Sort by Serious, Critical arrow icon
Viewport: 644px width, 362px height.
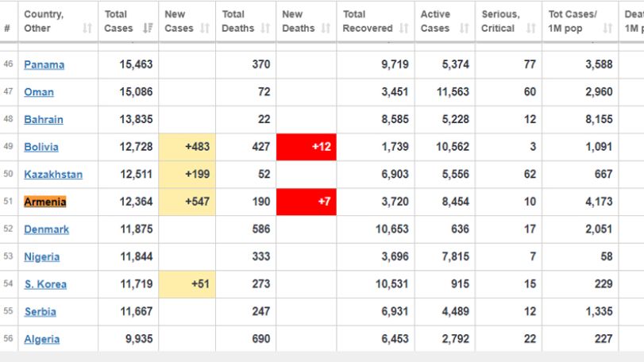(530, 29)
